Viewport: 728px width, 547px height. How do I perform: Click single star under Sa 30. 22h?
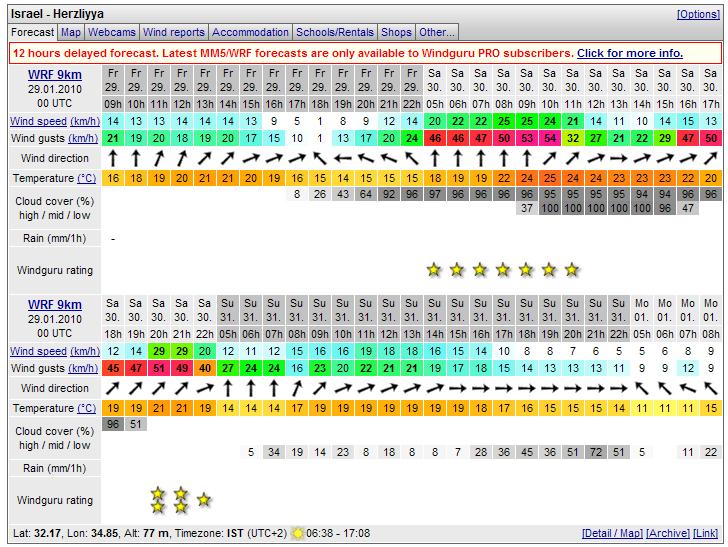pos(204,500)
